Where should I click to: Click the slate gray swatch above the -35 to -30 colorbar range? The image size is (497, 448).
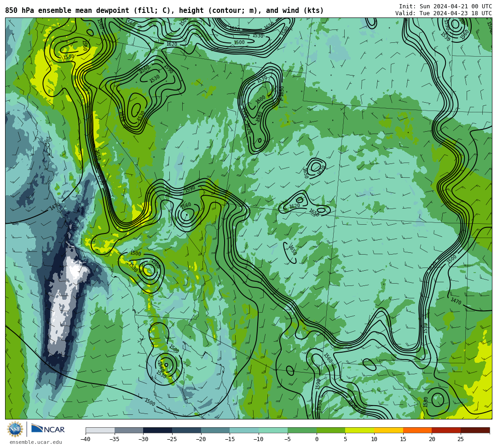coord(129,430)
